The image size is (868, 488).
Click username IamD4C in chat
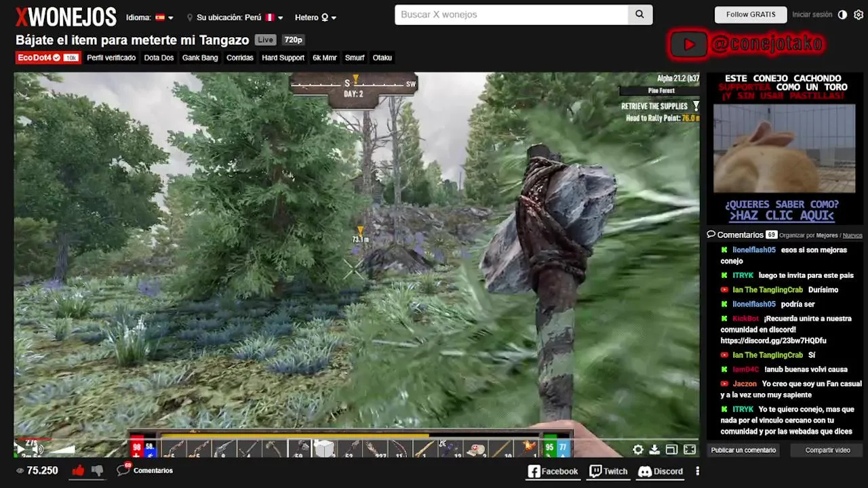[x=745, y=369]
